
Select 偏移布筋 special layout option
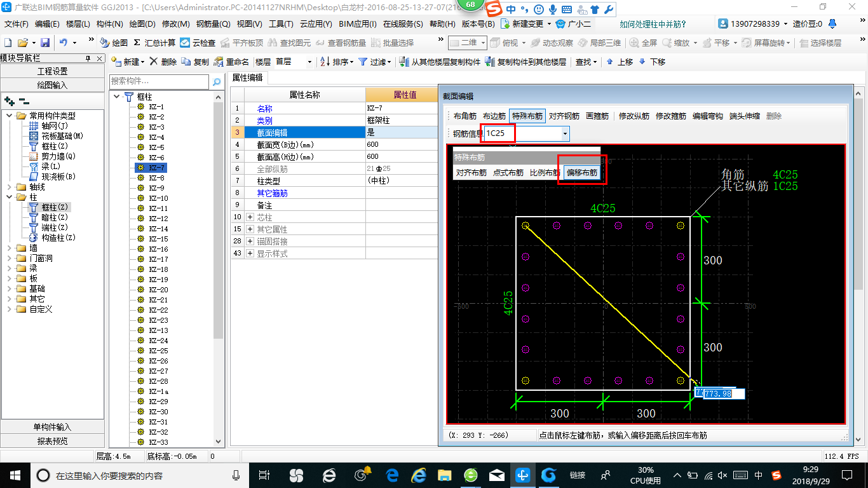point(582,172)
